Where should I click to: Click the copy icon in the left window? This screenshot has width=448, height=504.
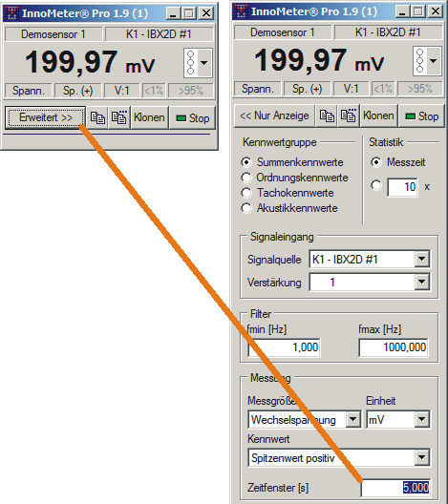[x=97, y=117]
